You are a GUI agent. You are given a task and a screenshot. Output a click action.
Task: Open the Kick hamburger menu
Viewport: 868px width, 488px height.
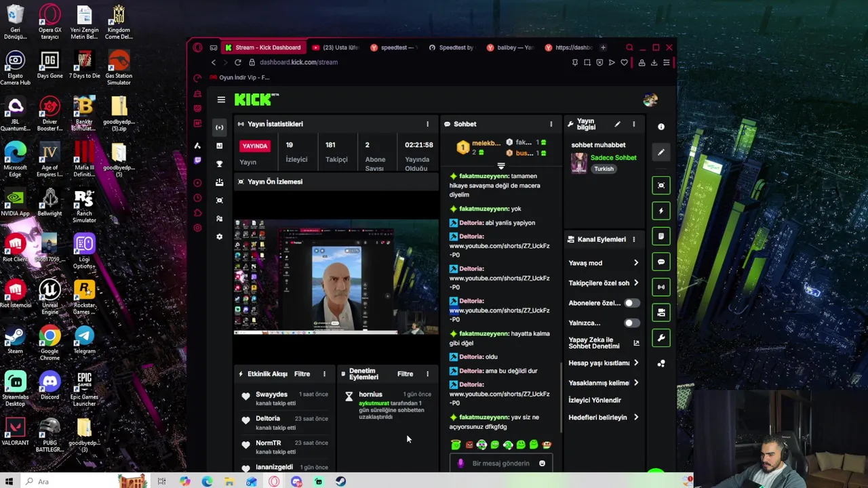point(221,100)
